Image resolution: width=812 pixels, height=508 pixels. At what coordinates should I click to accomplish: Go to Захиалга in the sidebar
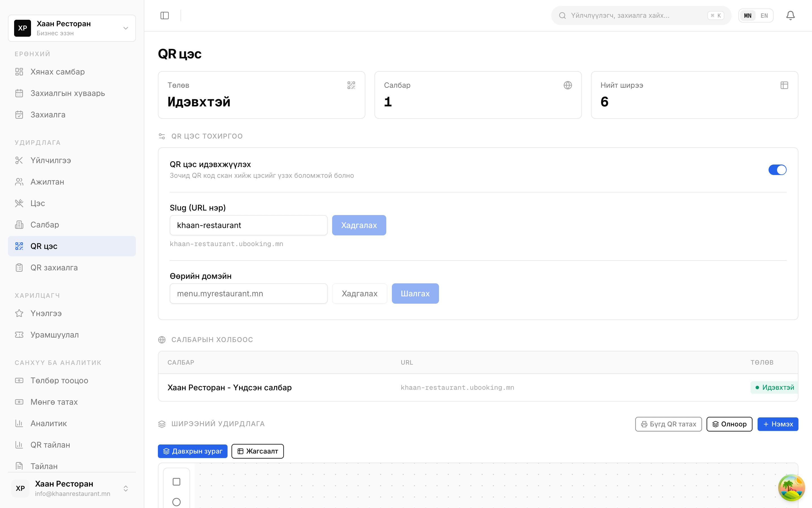72,115
